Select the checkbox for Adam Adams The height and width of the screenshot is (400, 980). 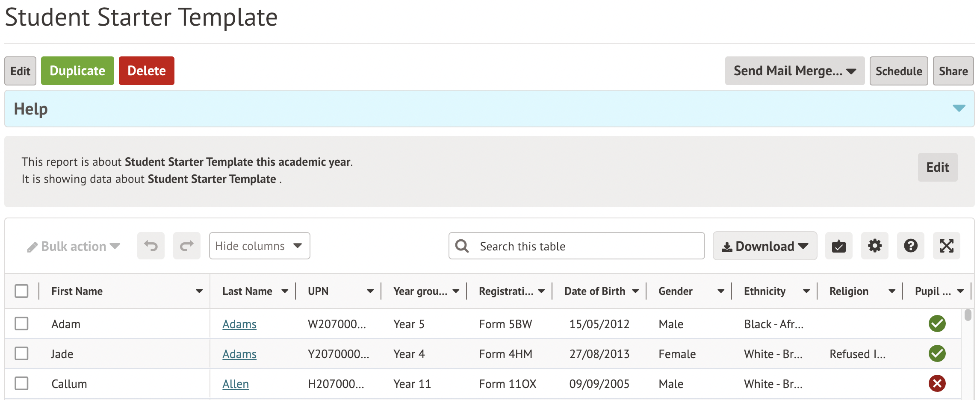[21, 324]
